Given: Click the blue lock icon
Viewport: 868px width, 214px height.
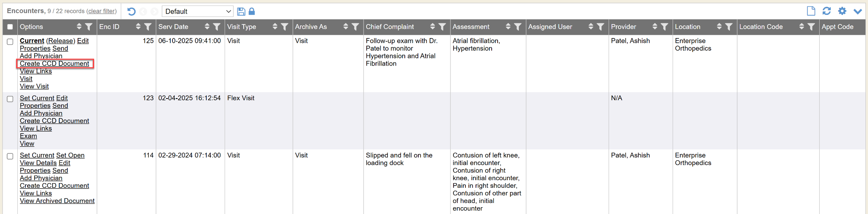Looking at the screenshot, I should coord(252,11).
